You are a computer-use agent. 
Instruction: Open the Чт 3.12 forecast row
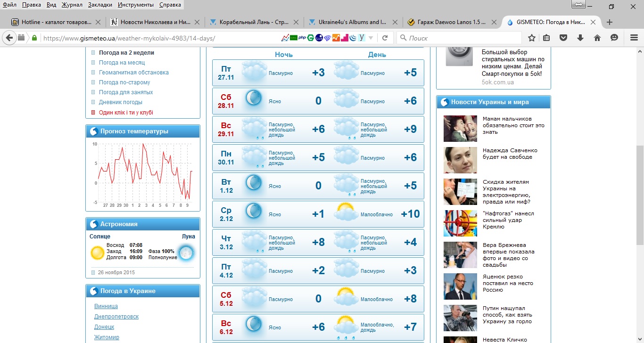pyautogui.click(x=318, y=243)
